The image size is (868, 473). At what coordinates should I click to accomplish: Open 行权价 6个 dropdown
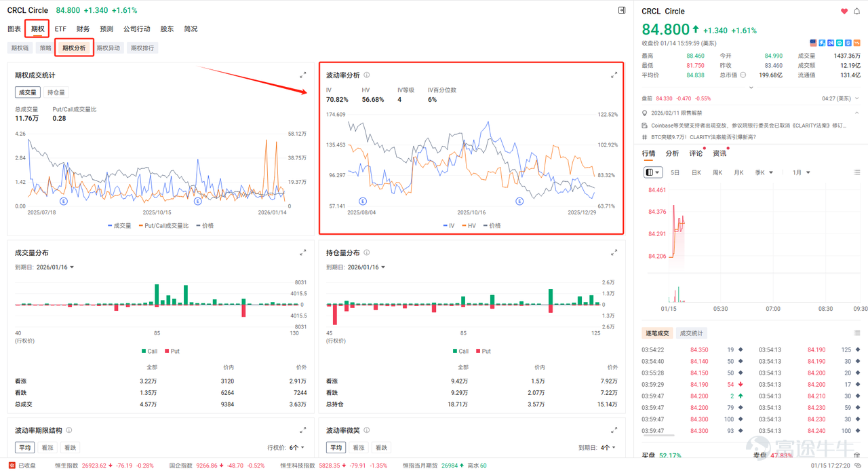[x=297, y=448]
